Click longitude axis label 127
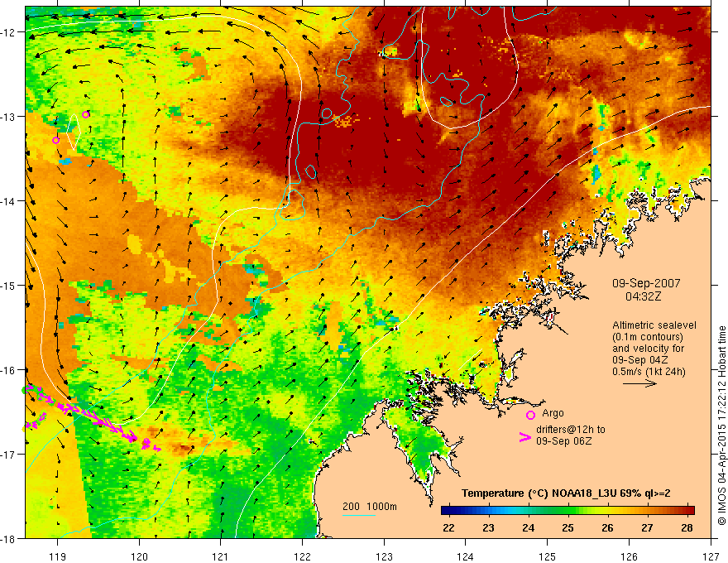 [711, 556]
